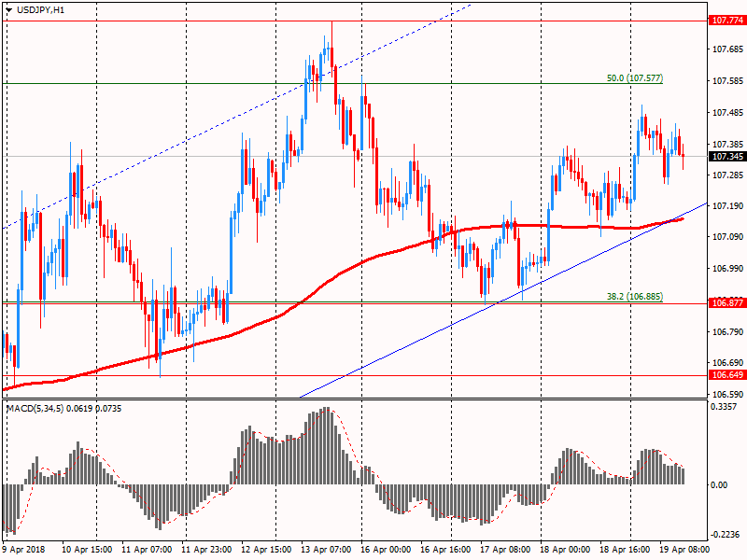Click the 107.685 price scale value
The width and height of the screenshot is (747, 560).
point(727,49)
